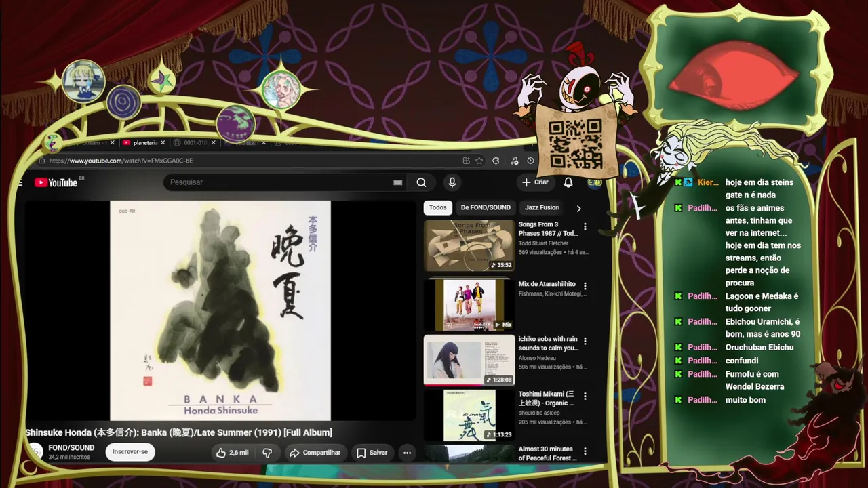The width and height of the screenshot is (868, 488).
Task: Open the ichiko aoba rain sounds thumbnail
Action: coord(469,360)
